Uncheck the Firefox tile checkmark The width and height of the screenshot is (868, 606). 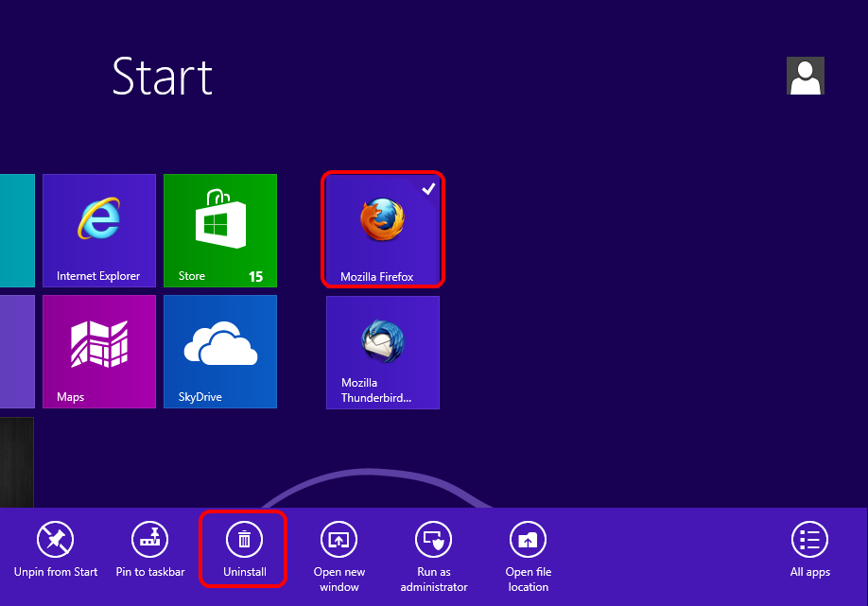pyautogui.click(x=428, y=189)
